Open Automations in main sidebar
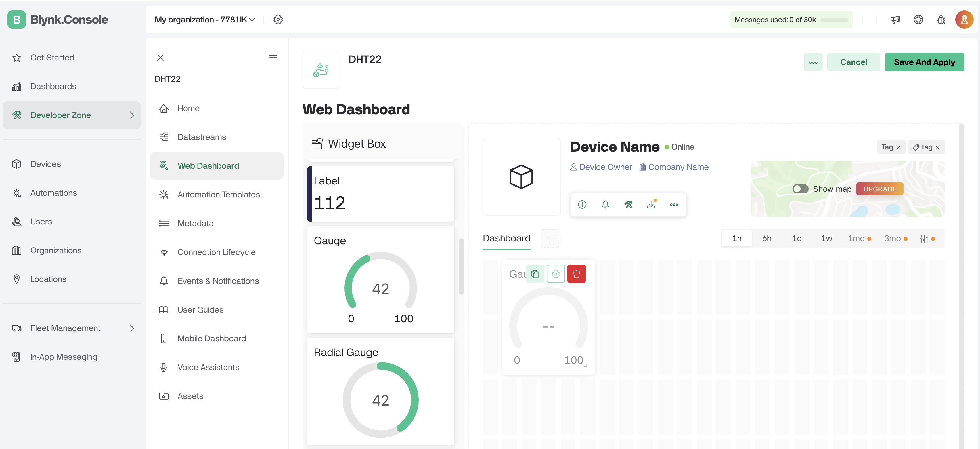The width and height of the screenshot is (980, 449). pos(72,193)
